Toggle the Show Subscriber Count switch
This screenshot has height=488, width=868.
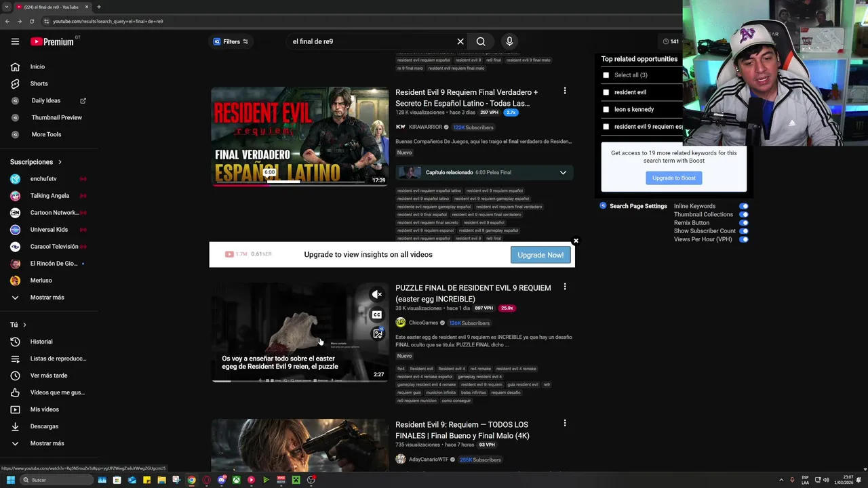click(x=744, y=231)
